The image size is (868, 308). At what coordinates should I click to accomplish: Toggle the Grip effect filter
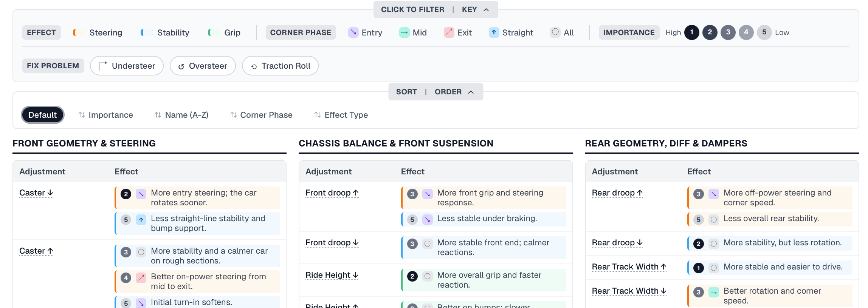click(x=224, y=32)
